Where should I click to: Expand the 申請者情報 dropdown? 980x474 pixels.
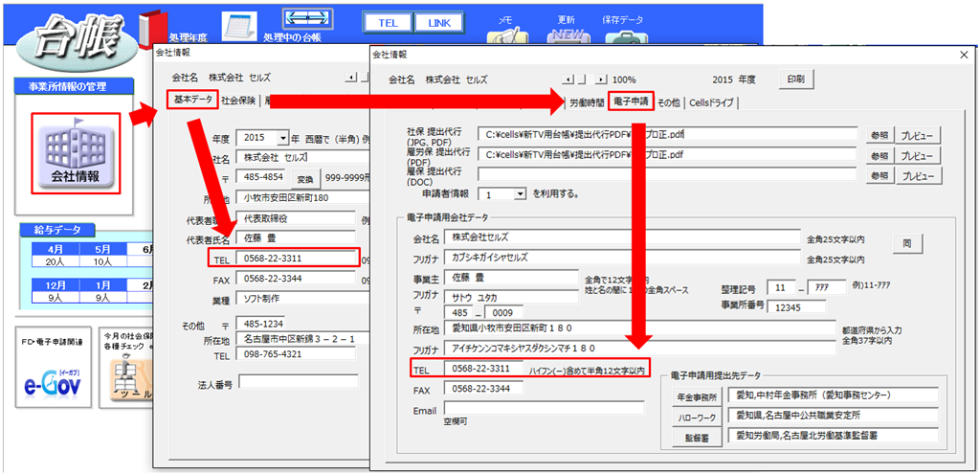[x=521, y=194]
